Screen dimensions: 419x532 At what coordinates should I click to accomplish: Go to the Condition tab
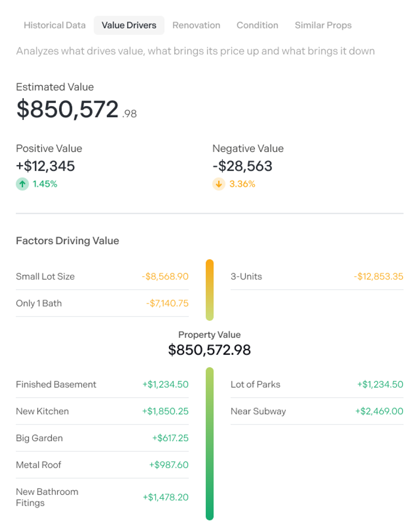pos(257,25)
